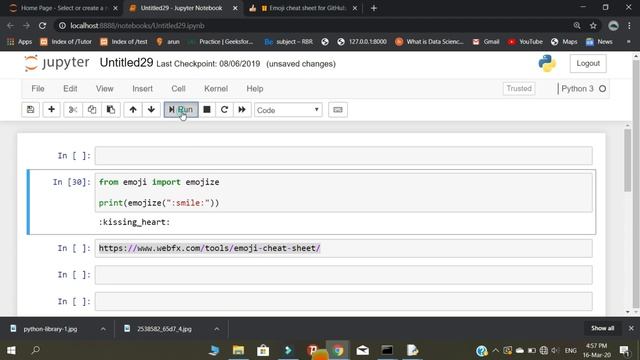Rename notebook title Untitled29
Screen dimensions: 640x360
126,63
